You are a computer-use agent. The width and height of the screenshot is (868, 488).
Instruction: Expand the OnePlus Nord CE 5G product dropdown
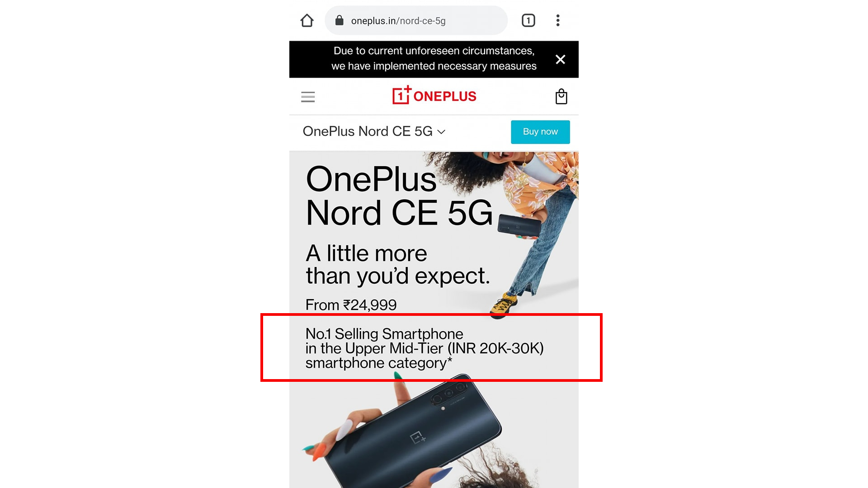tap(374, 131)
